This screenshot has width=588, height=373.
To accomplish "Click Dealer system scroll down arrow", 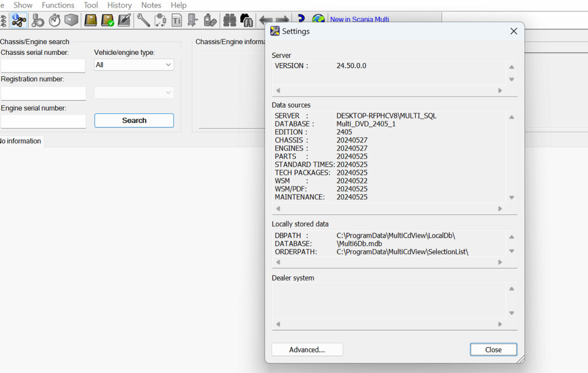I will tap(512, 313).
